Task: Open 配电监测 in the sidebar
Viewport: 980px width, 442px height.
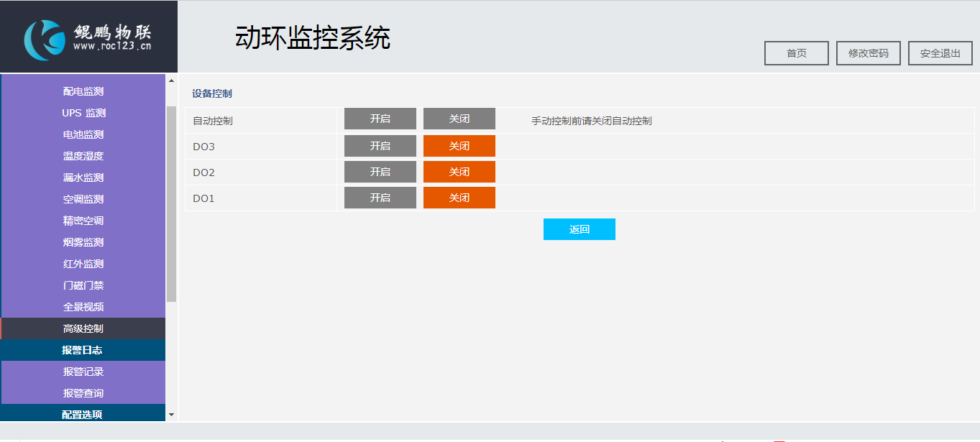Action: [x=83, y=91]
